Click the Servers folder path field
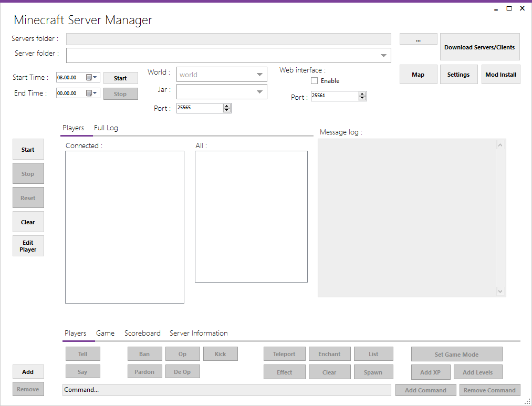This screenshot has width=532, height=406. pos(228,39)
